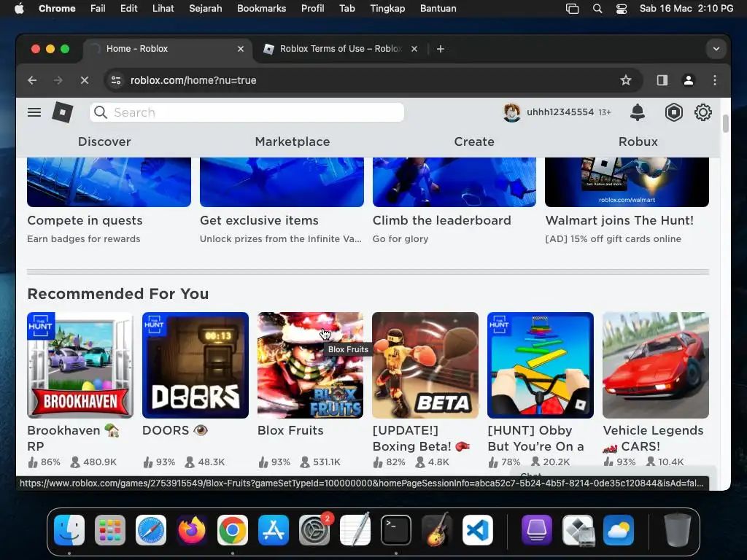Screen dimensions: 747x560
Task: Open the Get exclusive items banner
Action: (282, 182)
